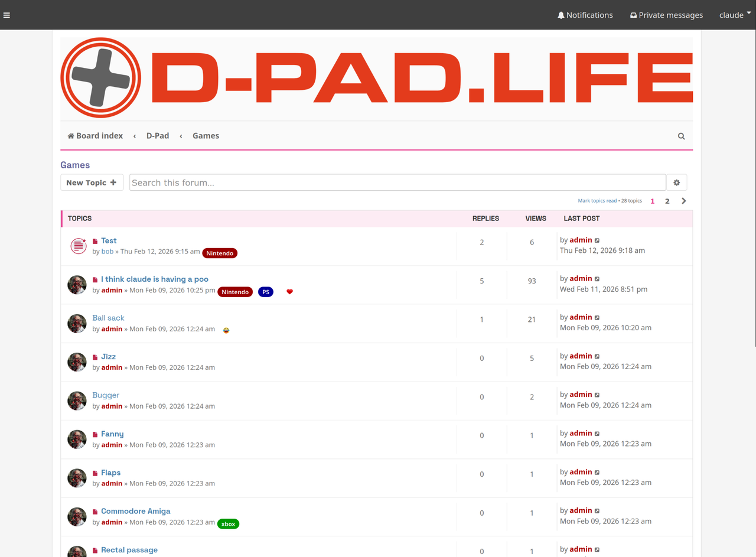
Task: Click the Test topic status icon
Action: coord(79,246)
